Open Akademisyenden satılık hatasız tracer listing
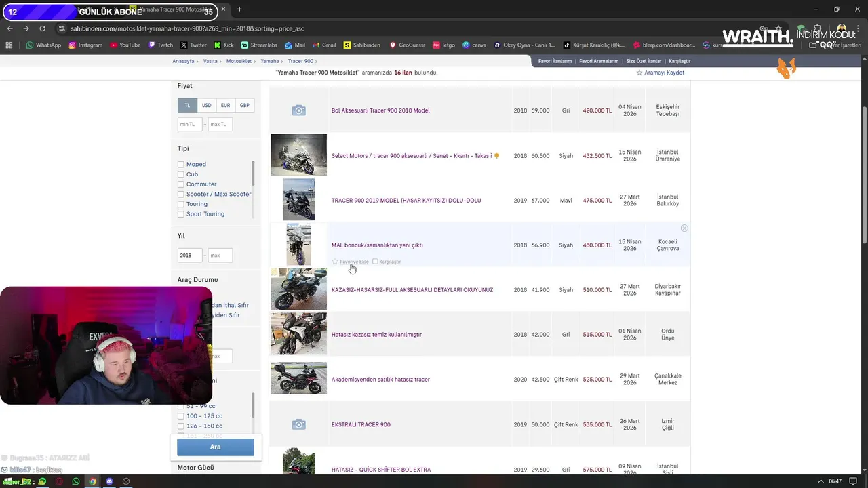 (x=380, y=380)
